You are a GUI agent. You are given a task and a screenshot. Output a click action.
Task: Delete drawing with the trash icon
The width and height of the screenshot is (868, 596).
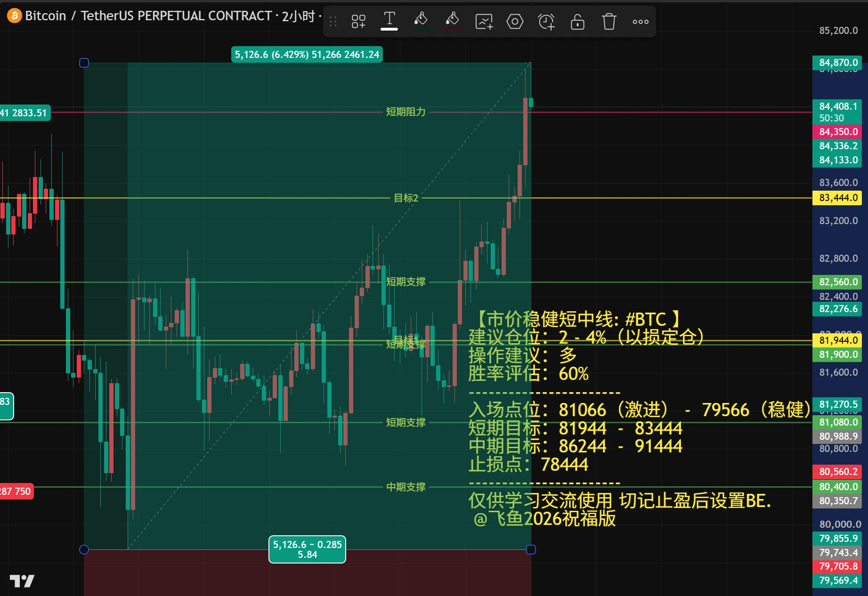point(609,21)
